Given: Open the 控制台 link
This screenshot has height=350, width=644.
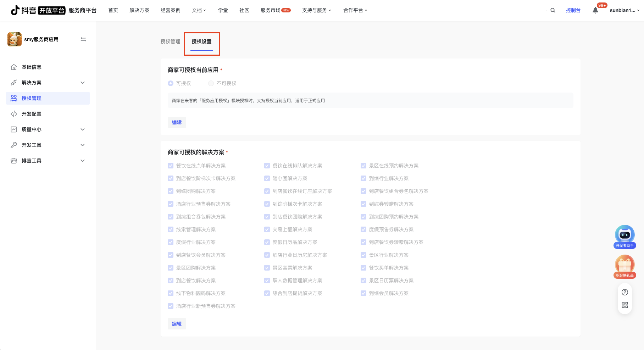Looking at the screenshot, I should tap(573, 10).
